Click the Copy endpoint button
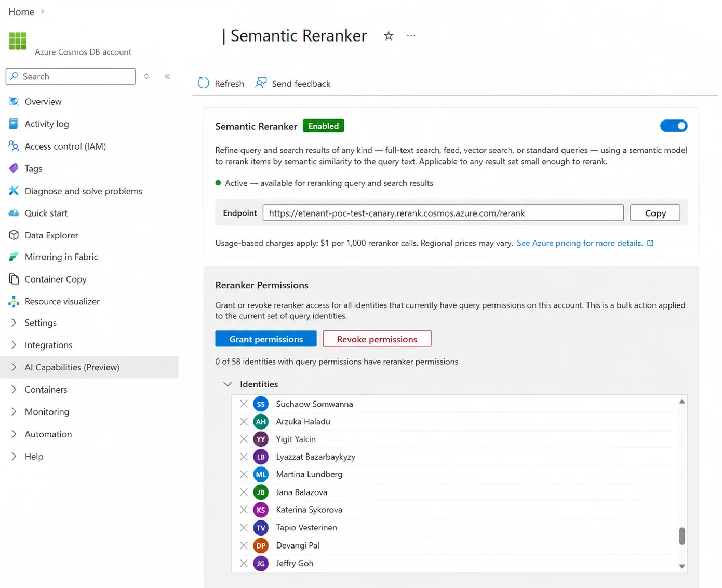The height and width of the screenshot is (588, 722). pos(655,213)
